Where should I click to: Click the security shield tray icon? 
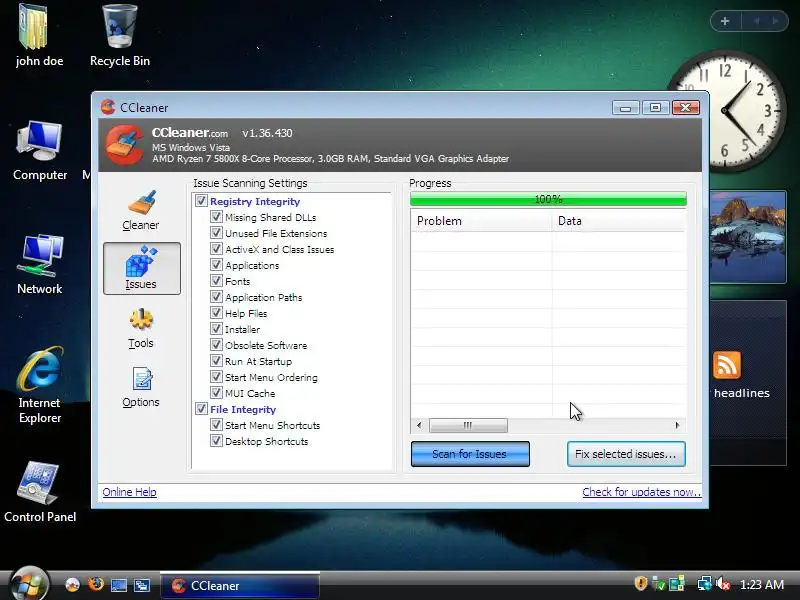[x=641, y=584]
